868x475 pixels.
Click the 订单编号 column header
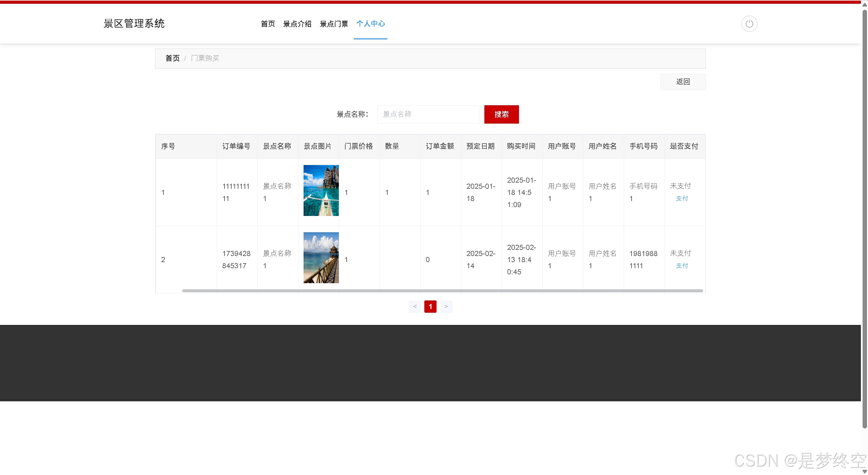pyautogui.click(x=236, y=146)
